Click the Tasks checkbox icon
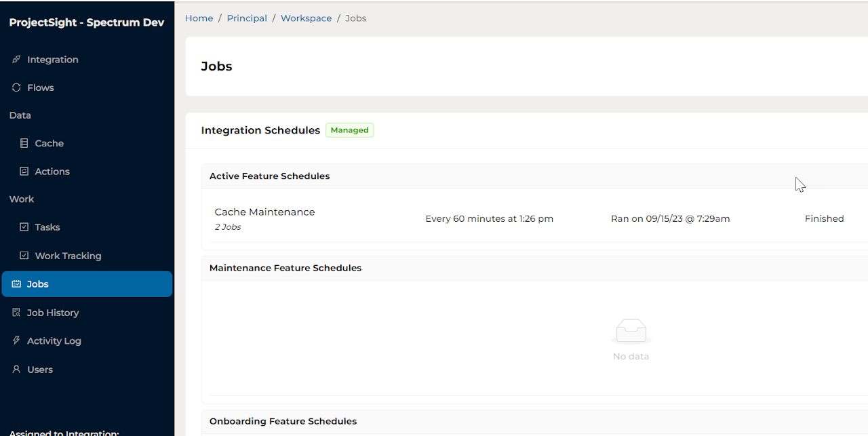The width and height of the screenshot is (868, 436). point(24,227)
